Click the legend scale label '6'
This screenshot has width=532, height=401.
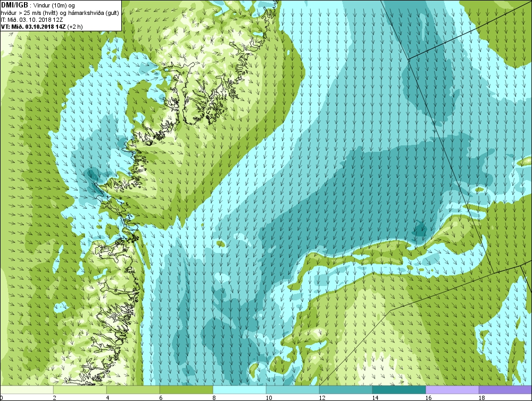pyautogui.click(x=161, y=398)
